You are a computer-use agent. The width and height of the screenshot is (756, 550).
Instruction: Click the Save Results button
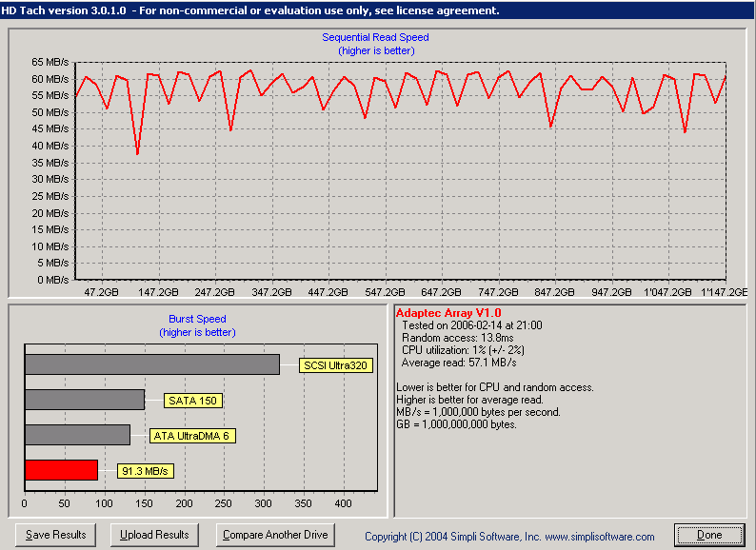tap(55, 535)
